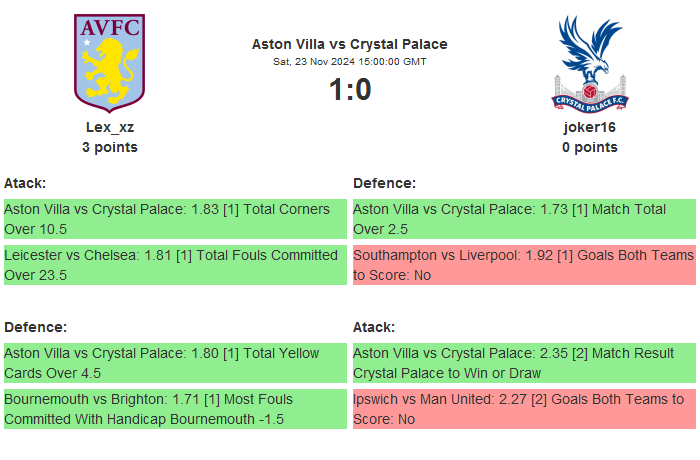700x460 pixels.
Task: Open joker16 player profile name
Action: click(x=589, y=127)
